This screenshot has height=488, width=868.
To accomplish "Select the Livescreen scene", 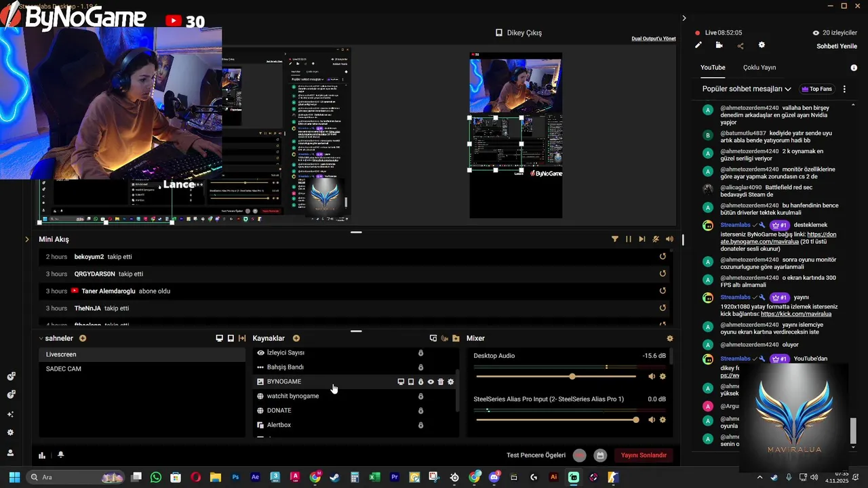I will [142, 354].
